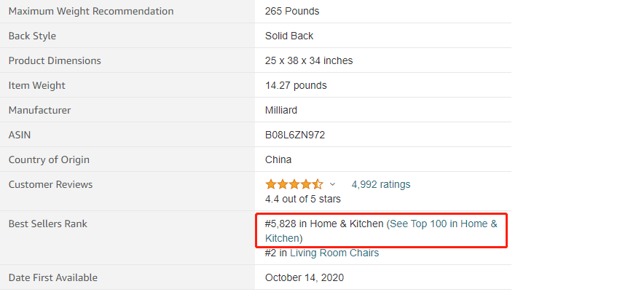The image size is (644, 308).
Task: Click the #5,828 in Home & Kitchen text
Action: point(324,224)
